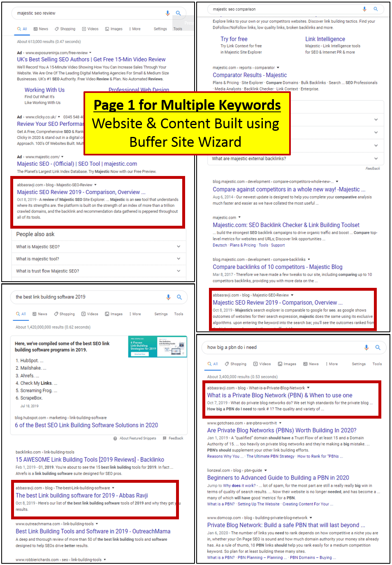Open News tab in 'best link building software' results
This screenshot has width=392, height=565.
click(x=40, y=314)
